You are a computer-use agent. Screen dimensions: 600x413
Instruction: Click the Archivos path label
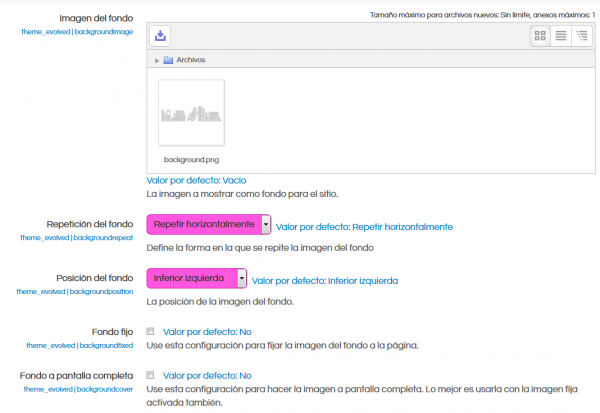(x=191, y=60)
